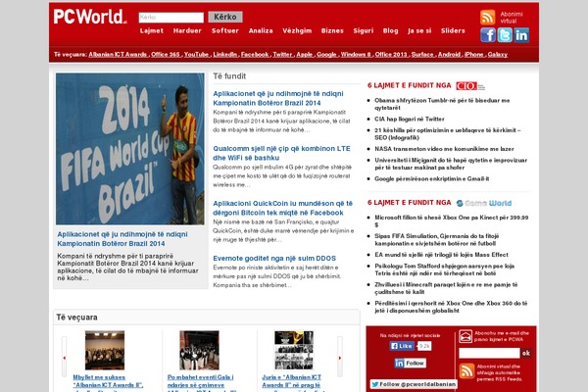This screenshot has height=392, width=588.
Task: Click the RSS icon in red sidebar box
Action: coord(466,371)
